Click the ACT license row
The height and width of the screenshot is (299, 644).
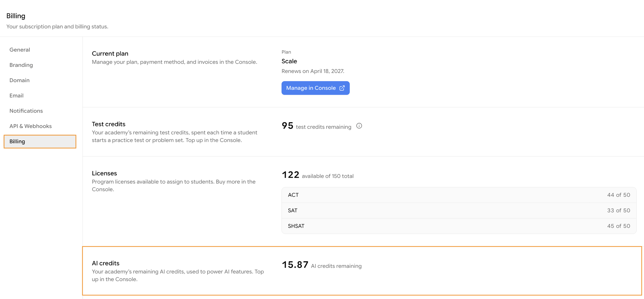pos(459,195)
